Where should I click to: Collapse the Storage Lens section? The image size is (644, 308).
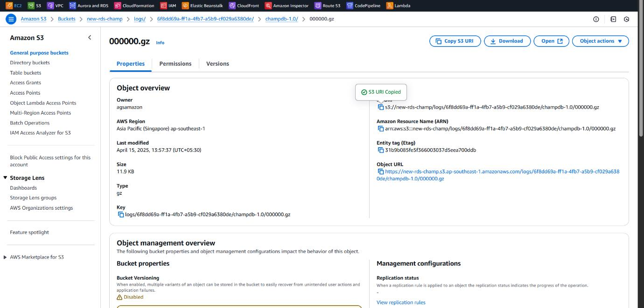pyautogui.click(x=6, y=178)
